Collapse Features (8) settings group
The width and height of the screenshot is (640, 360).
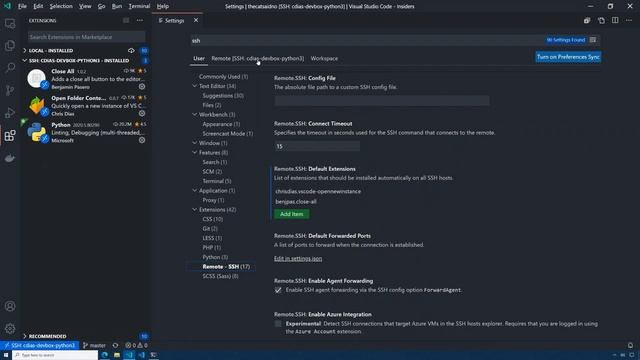click(195, 153)
